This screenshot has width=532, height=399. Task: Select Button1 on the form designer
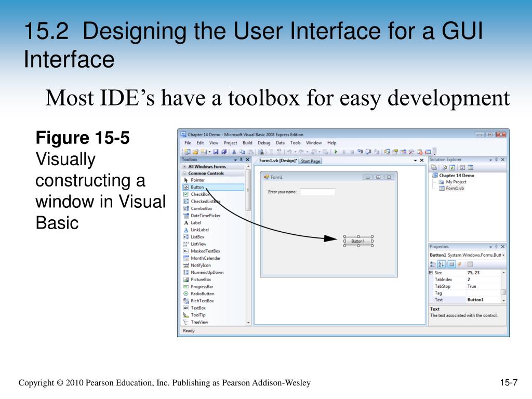click(x=358, y=241)
